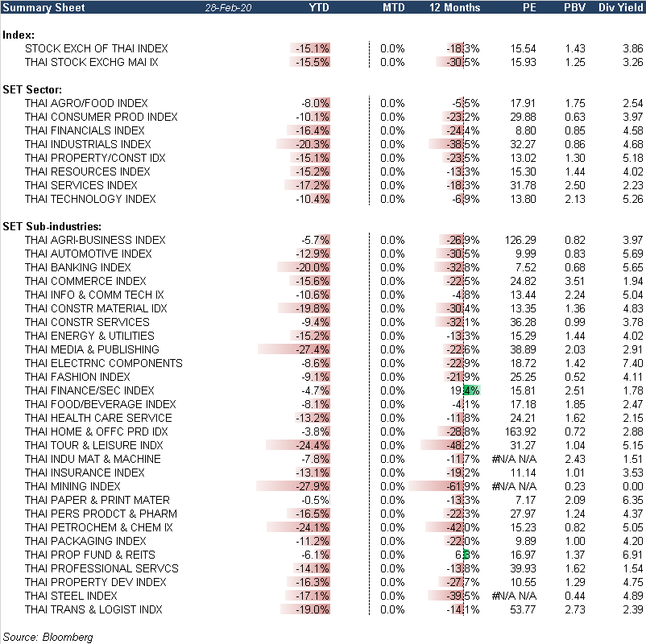646x644 pixels.
Task: Select THAI PROFESSIONAL SERVCS label
Action: pos(101,568)
